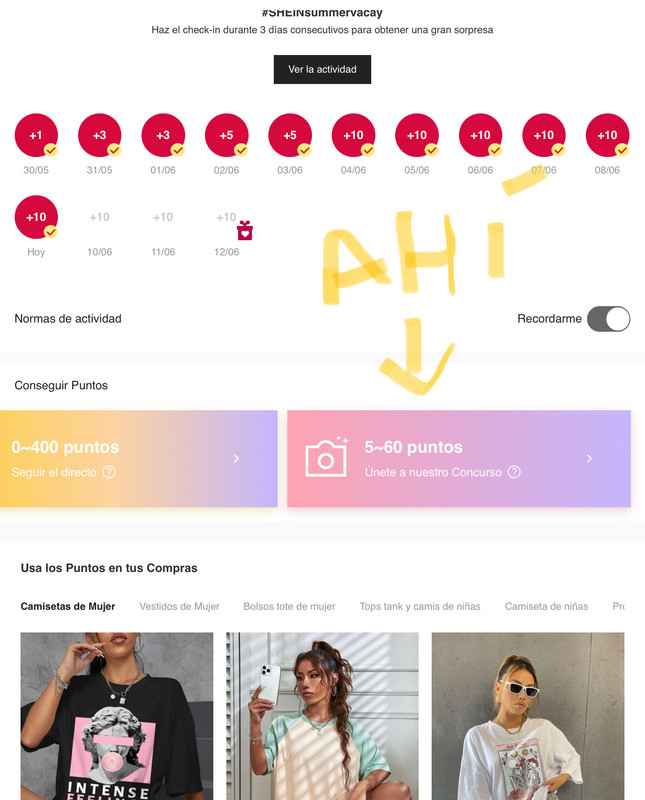Click the checkmark badge on 31/05 circle
The height and width of the screenshot is (800, 645).
click(114, 150)
